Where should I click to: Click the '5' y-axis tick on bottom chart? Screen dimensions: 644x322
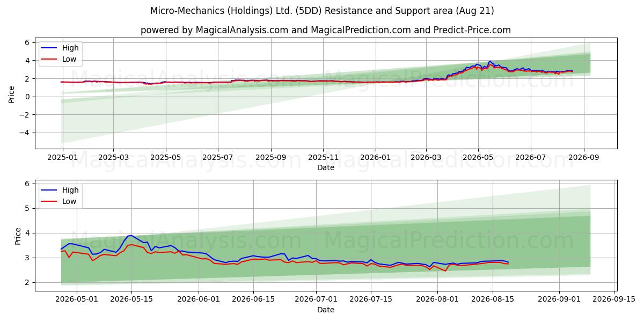(28, 208)
